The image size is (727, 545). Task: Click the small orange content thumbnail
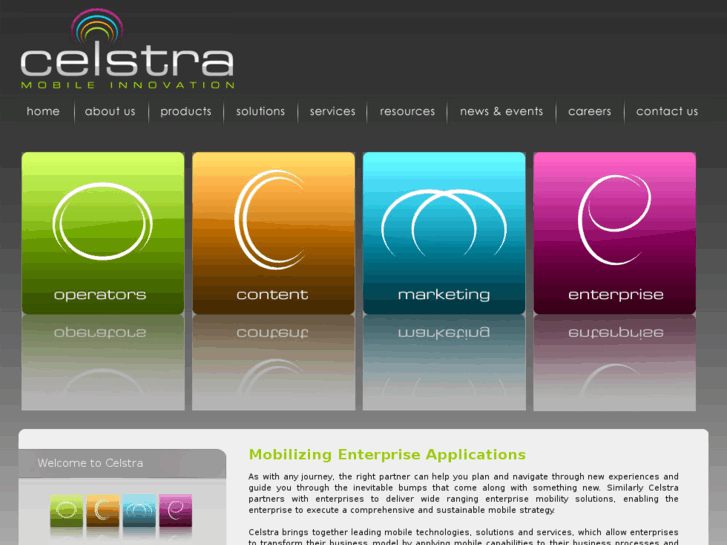point(103,511)
